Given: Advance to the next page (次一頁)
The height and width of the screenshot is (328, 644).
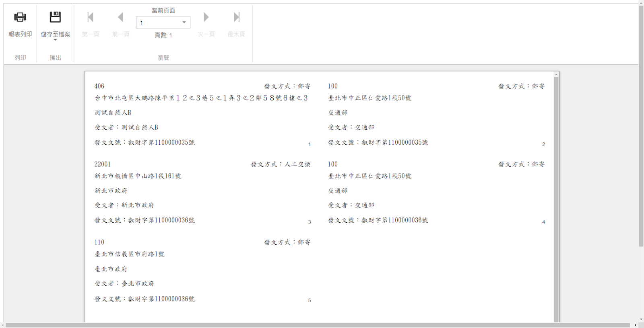Looking at the screenshot, I should [206, 17].
